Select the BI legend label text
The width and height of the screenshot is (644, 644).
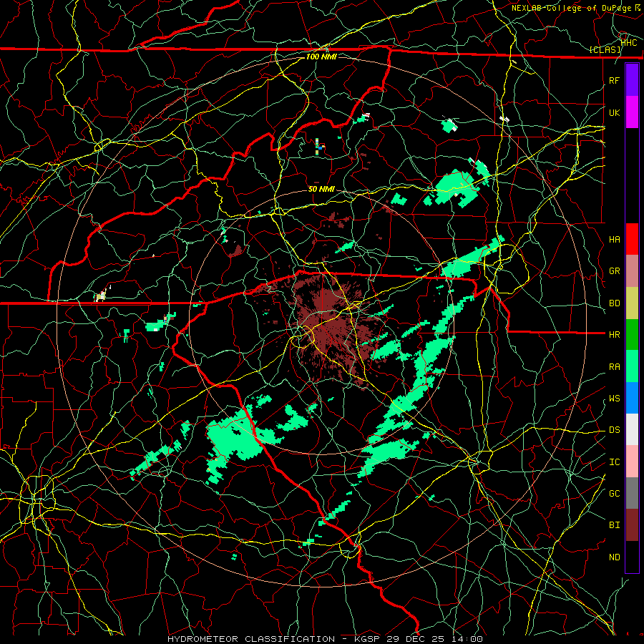click(x=614, y=525)
